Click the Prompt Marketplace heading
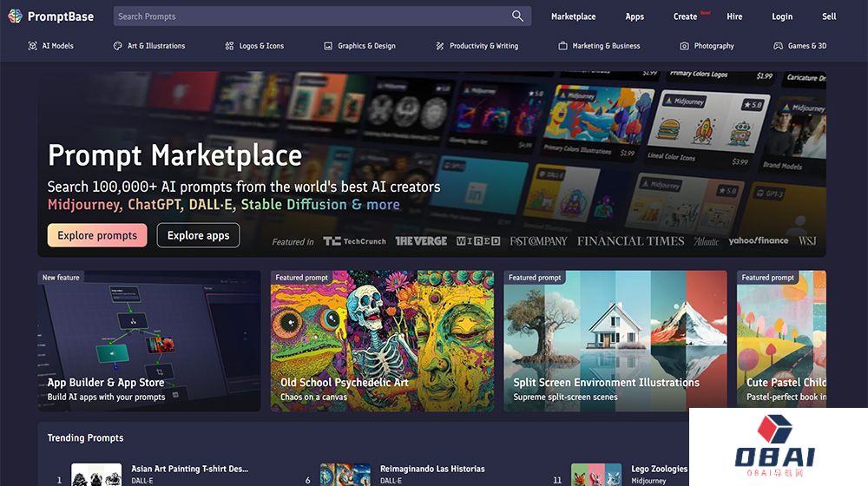The height and width of the screenshot is (486, 868). click(x=175, y=155)
